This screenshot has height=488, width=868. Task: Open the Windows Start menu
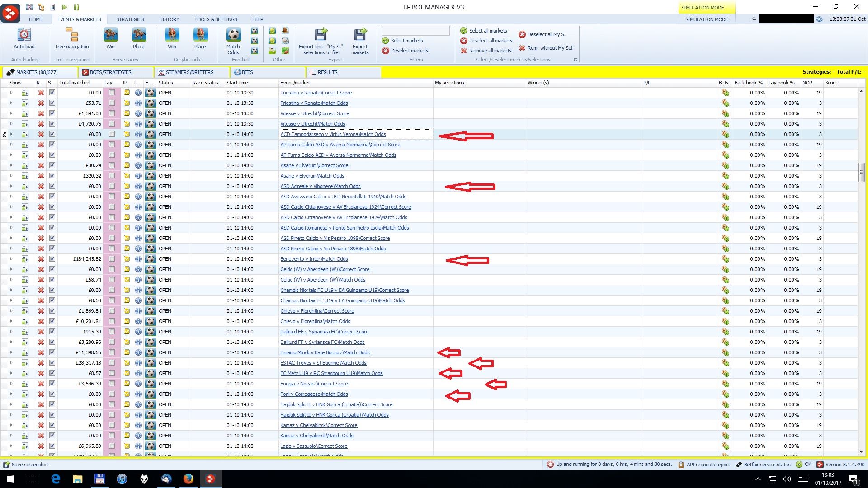pos(11,479)
